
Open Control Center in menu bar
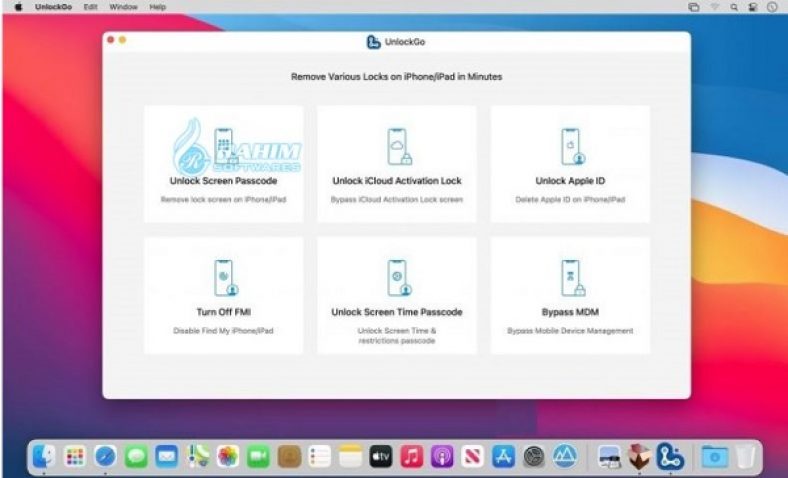[x=753, y=7]
